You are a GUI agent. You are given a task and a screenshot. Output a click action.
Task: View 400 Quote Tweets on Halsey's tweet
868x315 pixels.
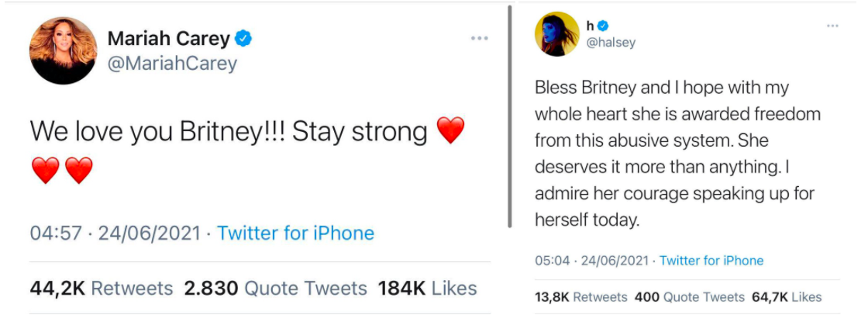(x=689, y=297)
